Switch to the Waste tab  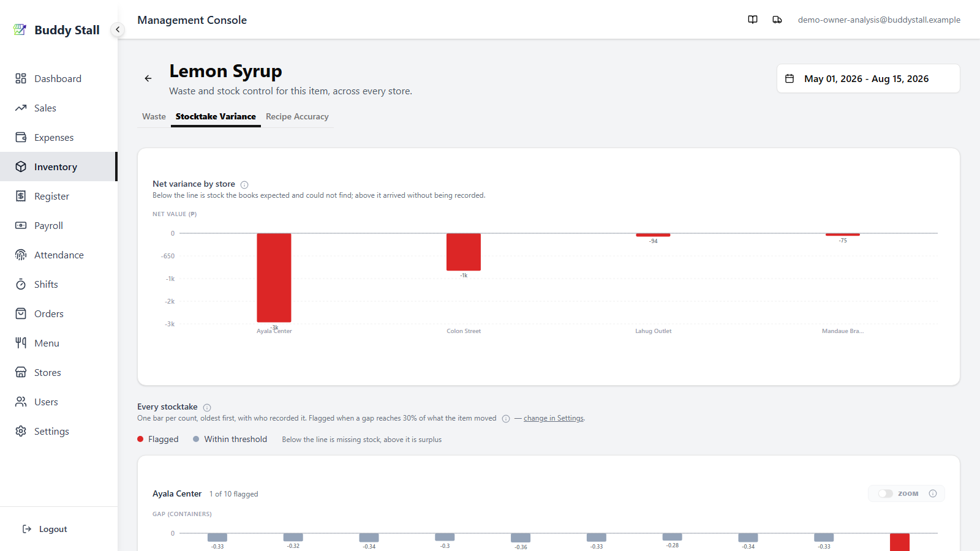click(154, 116)
